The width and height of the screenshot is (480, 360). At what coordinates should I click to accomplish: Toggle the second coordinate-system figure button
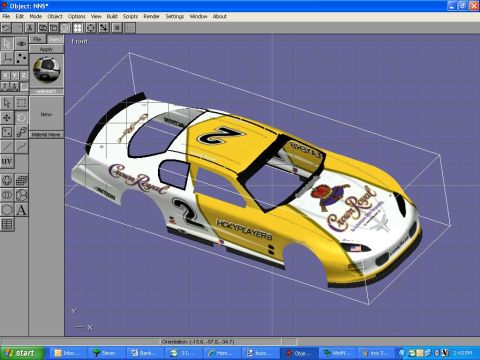click(14, 87)
